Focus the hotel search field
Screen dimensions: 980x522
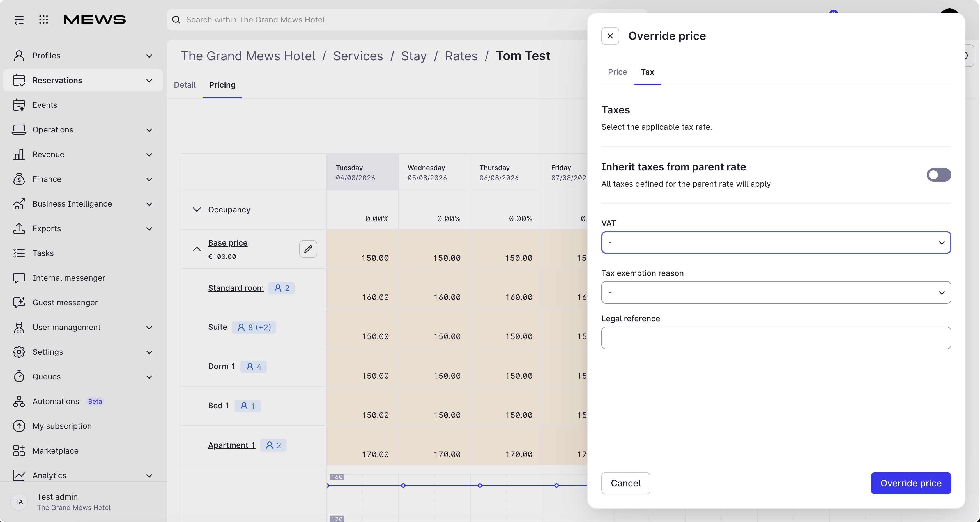[x=380, y=20]
